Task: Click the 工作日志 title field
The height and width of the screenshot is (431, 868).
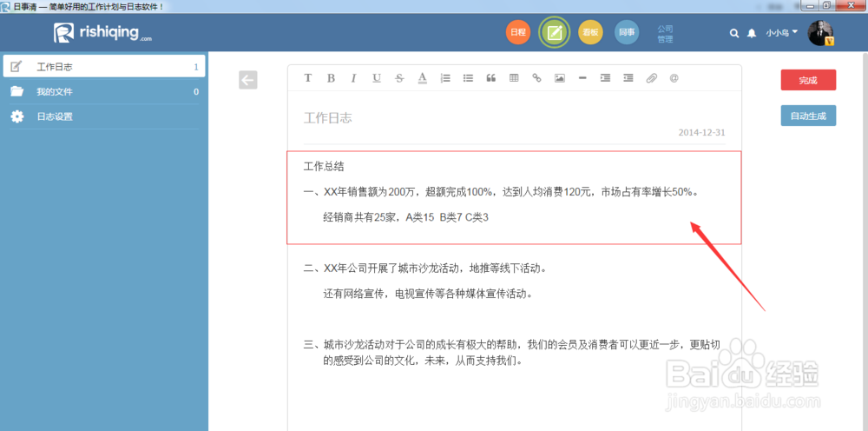Action: [x=328, y=117]
